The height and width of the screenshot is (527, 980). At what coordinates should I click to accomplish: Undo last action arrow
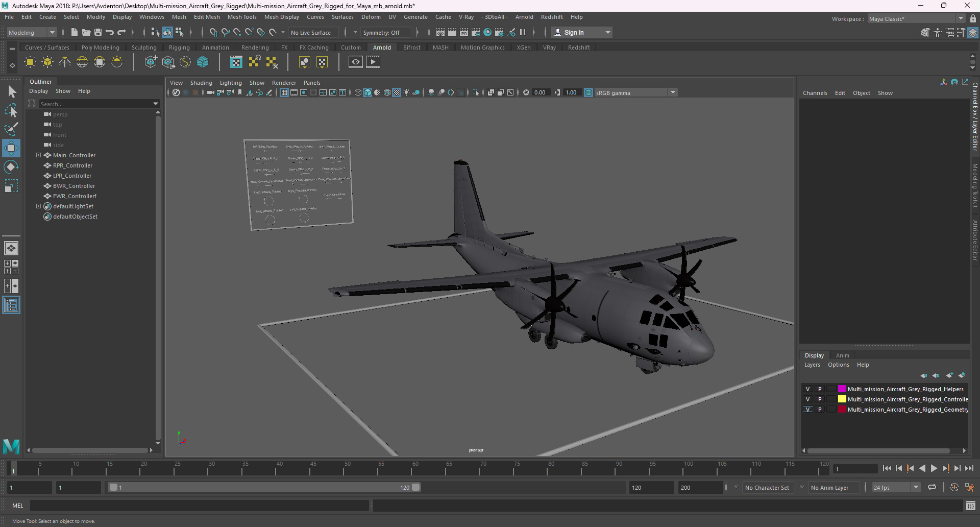coord(109,32)
